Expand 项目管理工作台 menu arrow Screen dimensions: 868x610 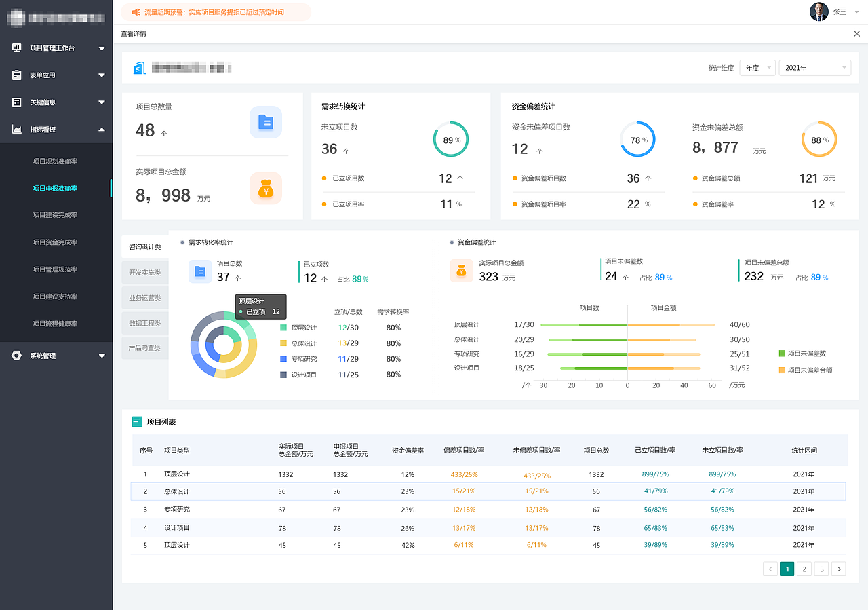coord(102,48)
